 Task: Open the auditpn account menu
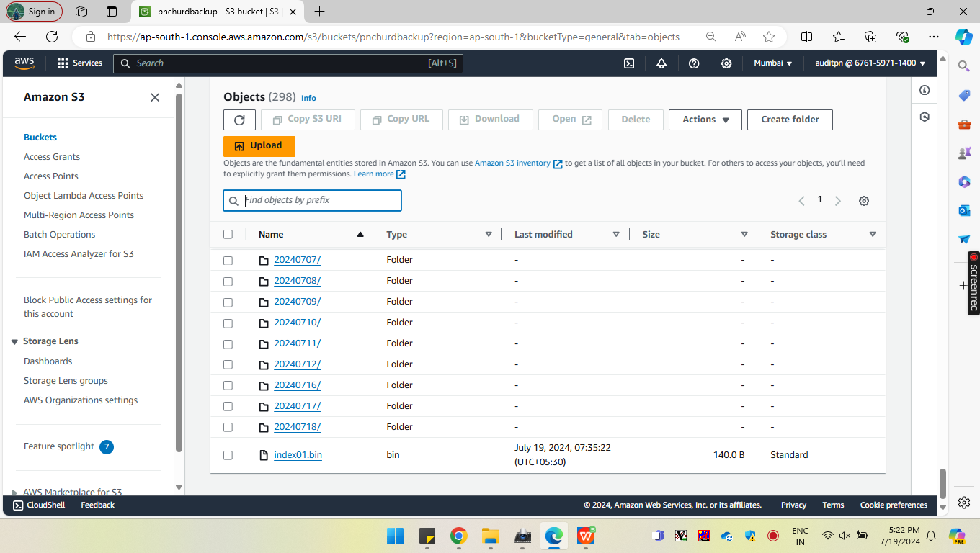pos(870,63)
